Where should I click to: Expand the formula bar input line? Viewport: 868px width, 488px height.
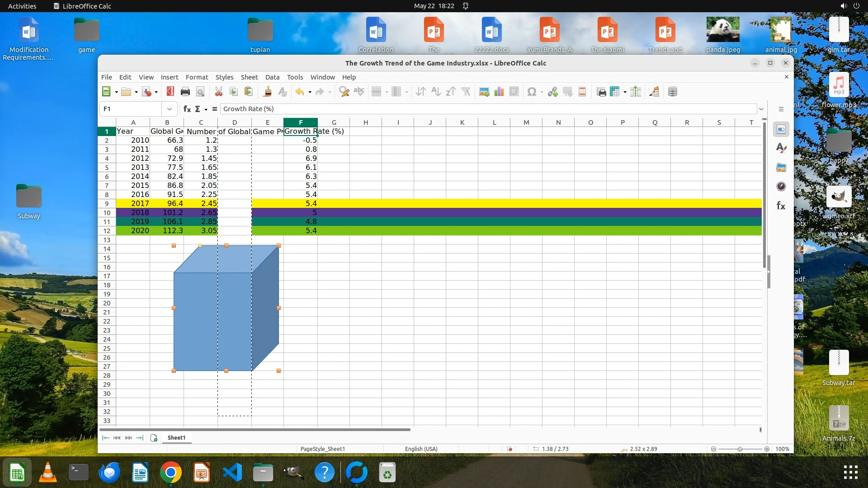[761, 109]
